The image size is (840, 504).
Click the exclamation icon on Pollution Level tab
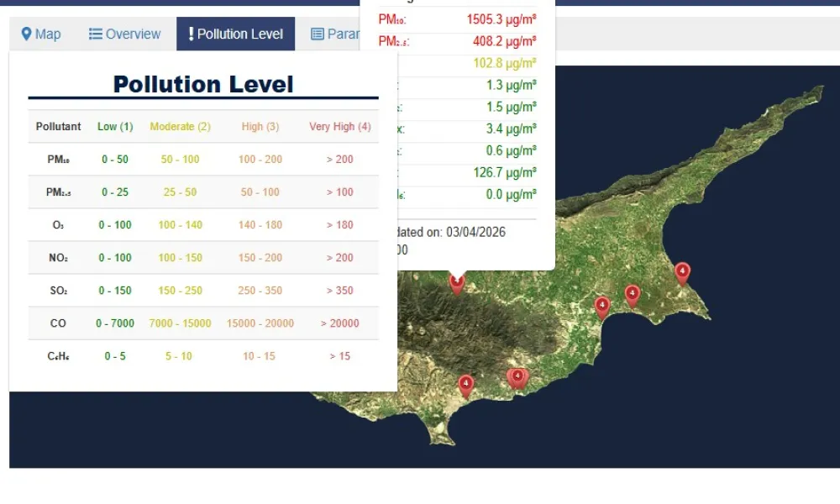191,34
